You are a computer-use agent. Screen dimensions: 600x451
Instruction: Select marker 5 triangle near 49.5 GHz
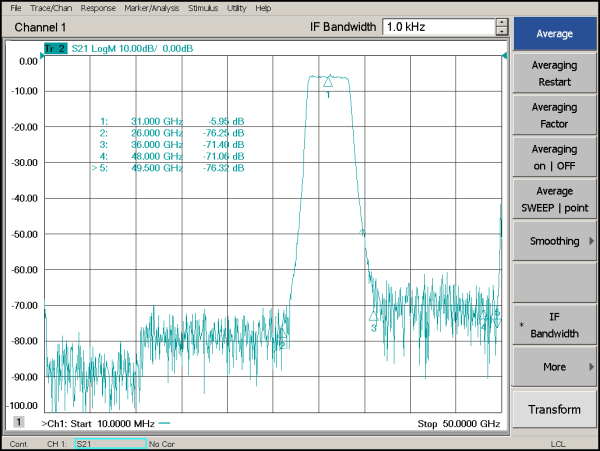[497, 324]
